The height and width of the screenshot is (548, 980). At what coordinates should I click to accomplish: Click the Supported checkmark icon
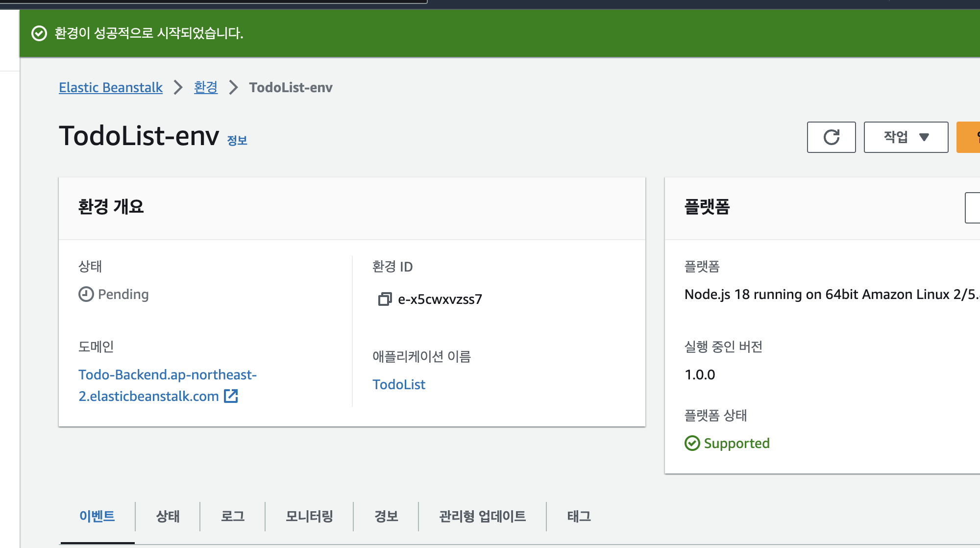[x=692, y=443]
